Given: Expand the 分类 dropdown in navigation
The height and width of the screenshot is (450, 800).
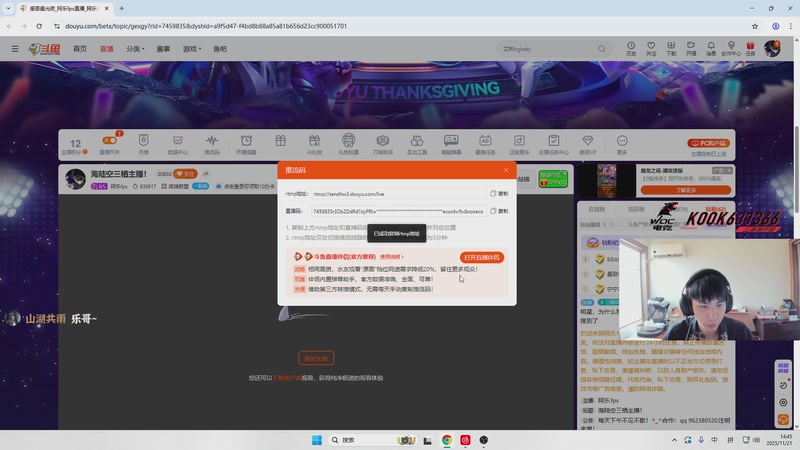Looking at the screenshot, I should 135,49.
